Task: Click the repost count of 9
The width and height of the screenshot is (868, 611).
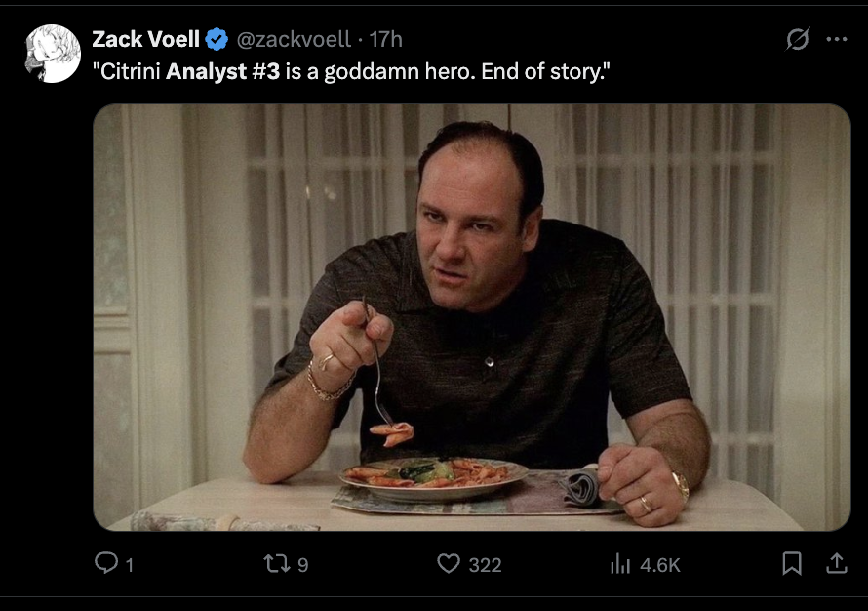Action: pyautogui.click(x=302, y=564)
